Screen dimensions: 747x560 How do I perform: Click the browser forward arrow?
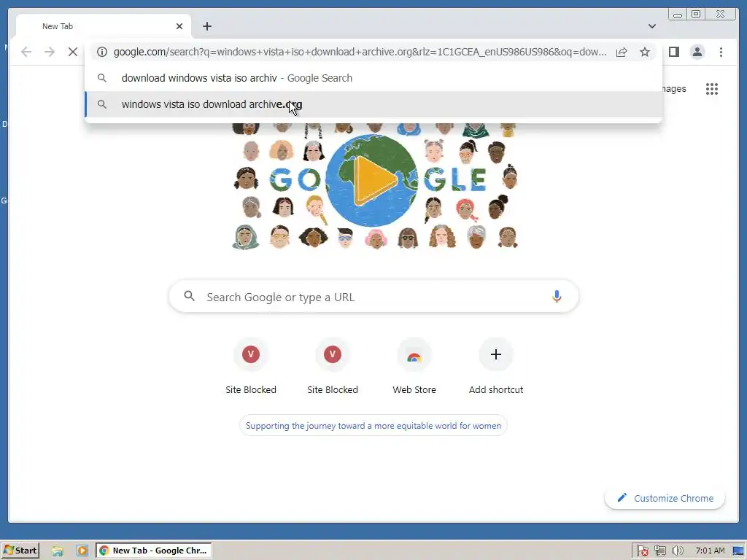coord(50,52)
